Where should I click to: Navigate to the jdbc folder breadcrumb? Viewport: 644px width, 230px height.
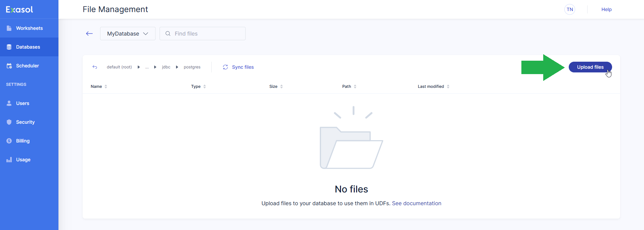[x=166, y=67]
